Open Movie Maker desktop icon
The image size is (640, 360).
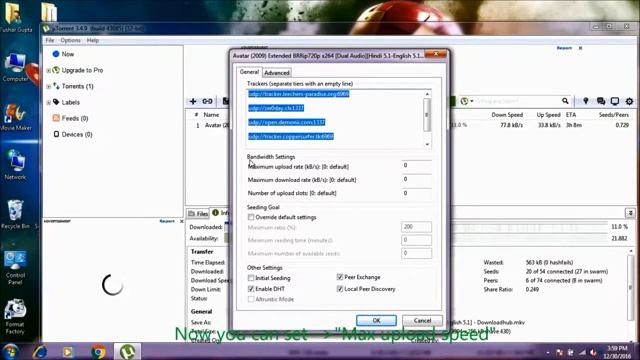click(16, 116)
